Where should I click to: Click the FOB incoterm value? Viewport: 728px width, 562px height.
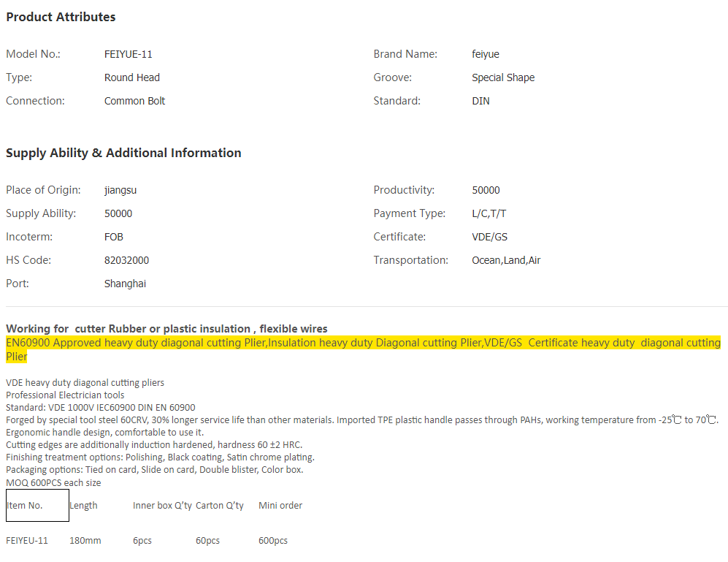[x=114, y=237]
